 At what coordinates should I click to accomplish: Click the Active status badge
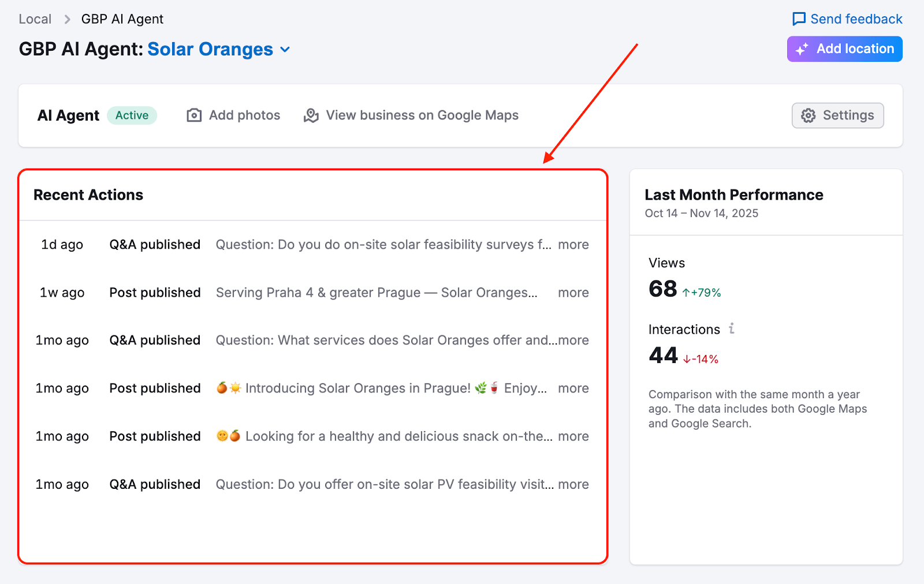pos(132,115)
